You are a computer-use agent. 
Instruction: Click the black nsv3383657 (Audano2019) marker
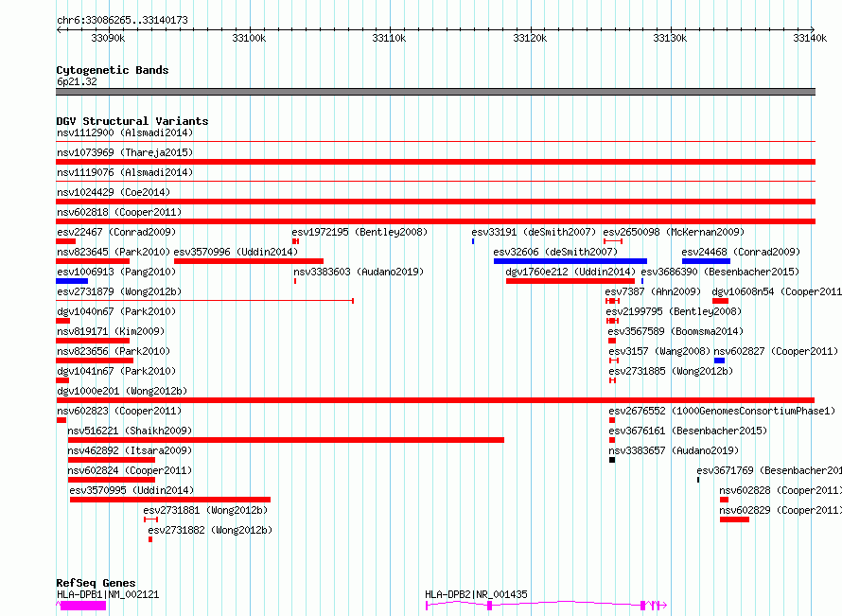(612, 460)
